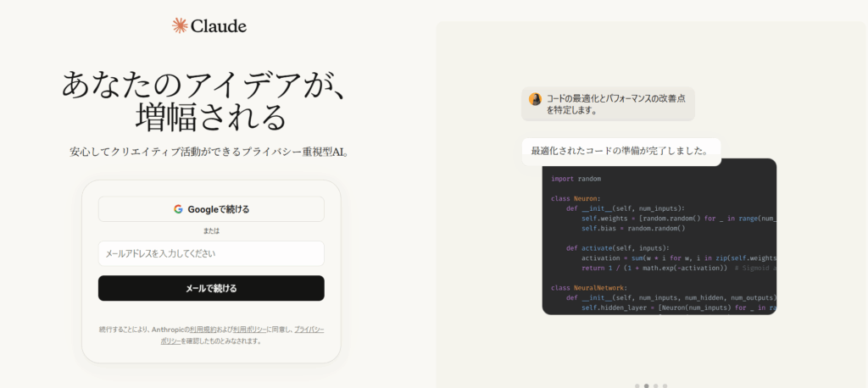Image resolution: width=868 pixels, height=388 pixels.
Task: Click the black メールで続ける button
Action: click(x=211, y=288)
